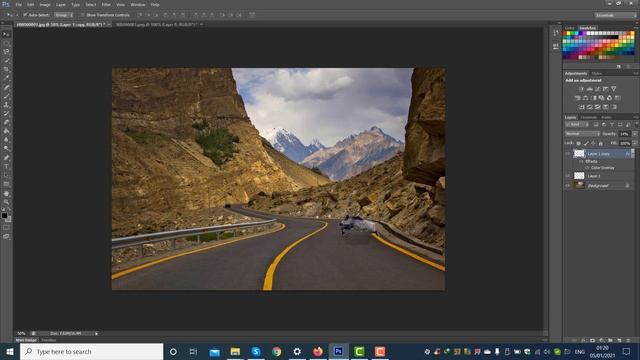Open the Filter menu
This screenshot has width=640, height=360.
pyautogui.click(x=106, y=4)
